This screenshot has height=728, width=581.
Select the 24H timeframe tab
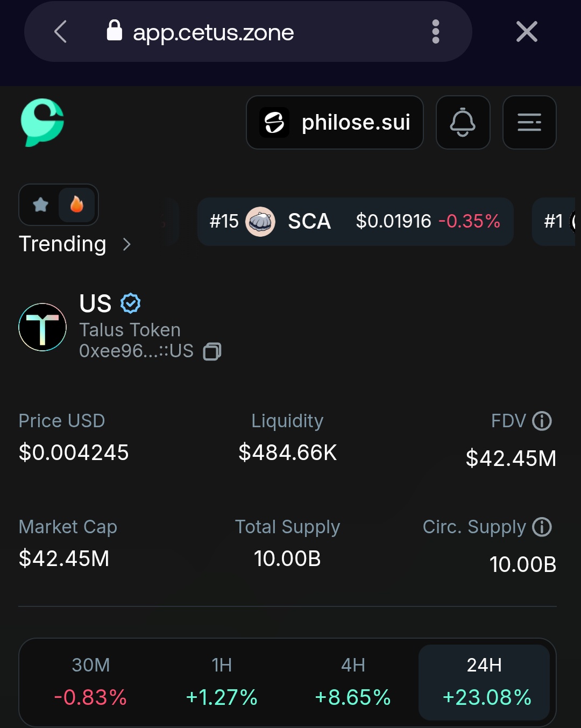(484, 682)
